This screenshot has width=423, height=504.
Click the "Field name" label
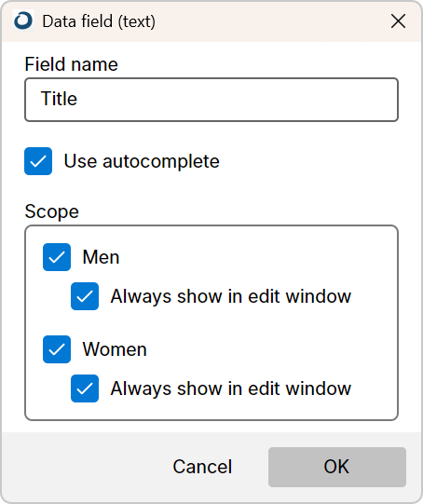coord(72,64)
